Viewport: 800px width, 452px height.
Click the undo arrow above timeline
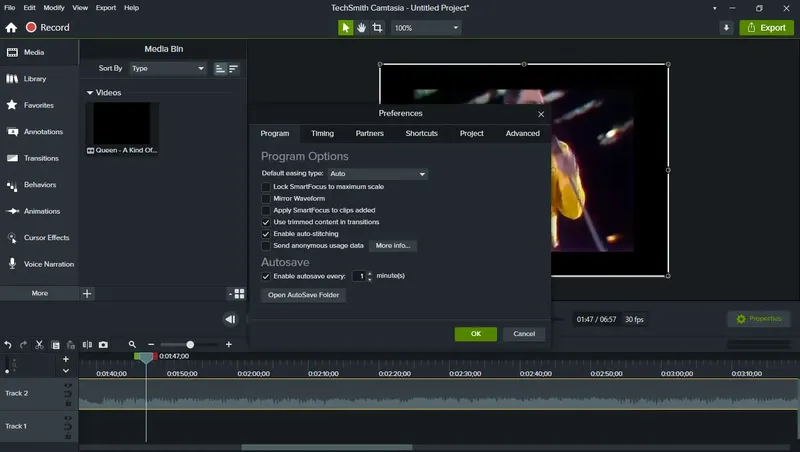point(8,345)
